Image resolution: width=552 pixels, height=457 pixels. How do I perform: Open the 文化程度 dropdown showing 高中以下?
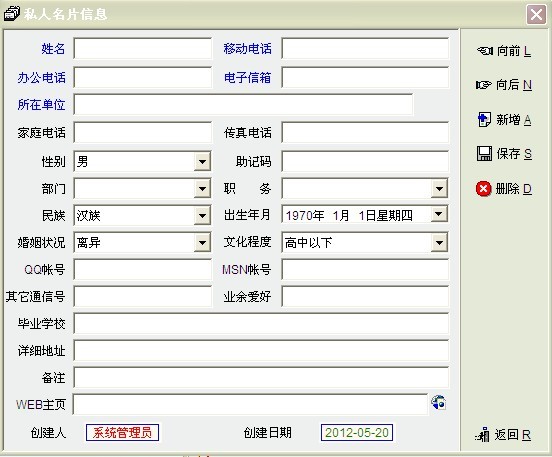pyautogui.click(x=439, y=243)
